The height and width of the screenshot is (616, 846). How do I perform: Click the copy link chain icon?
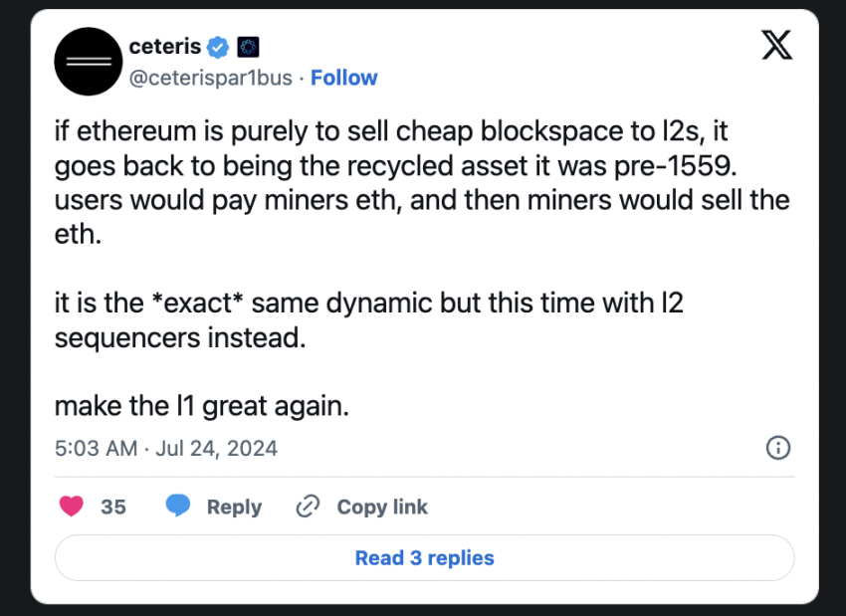coord(308,507)
